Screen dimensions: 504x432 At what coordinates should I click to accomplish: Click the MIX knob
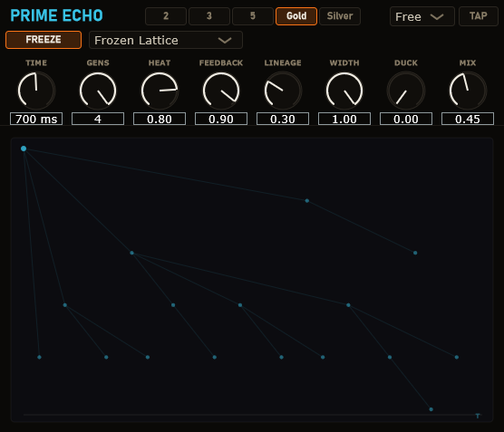click(468, 91)
